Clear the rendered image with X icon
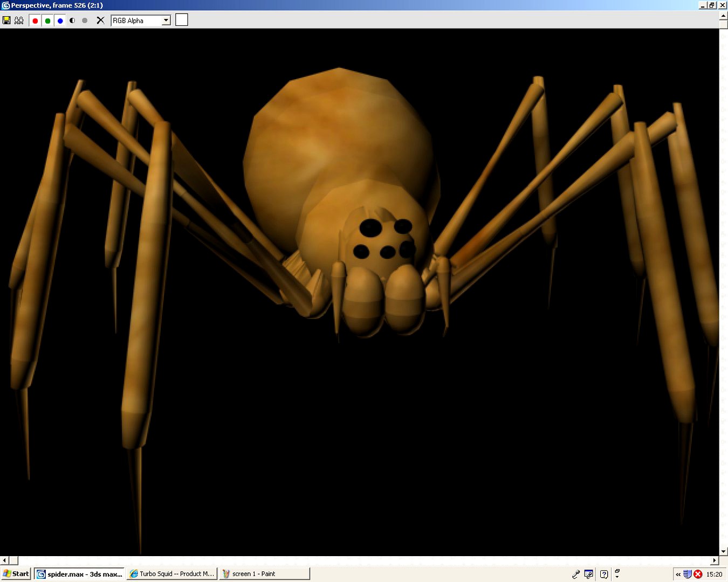 [x=100, y=20]
